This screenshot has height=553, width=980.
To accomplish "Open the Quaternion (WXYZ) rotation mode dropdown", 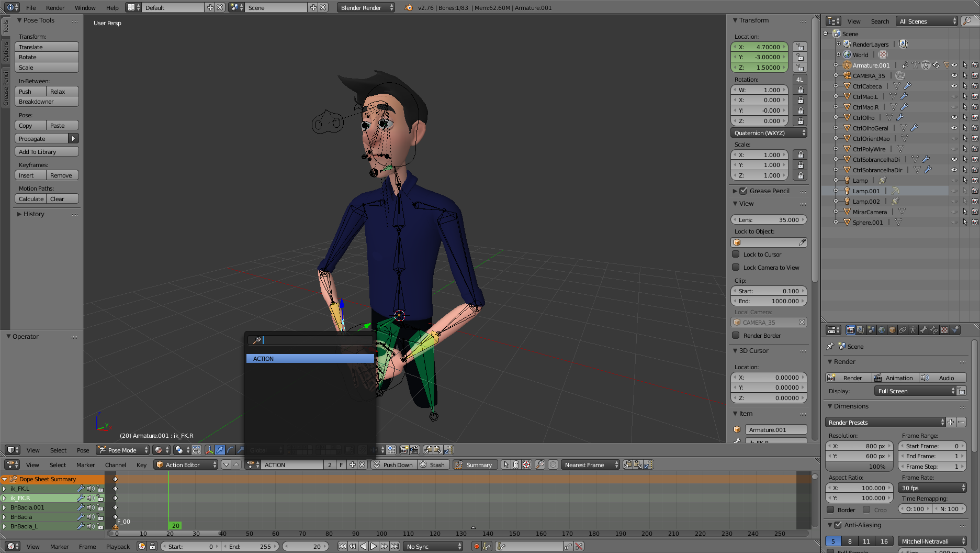I will click(x=768, y=133).
